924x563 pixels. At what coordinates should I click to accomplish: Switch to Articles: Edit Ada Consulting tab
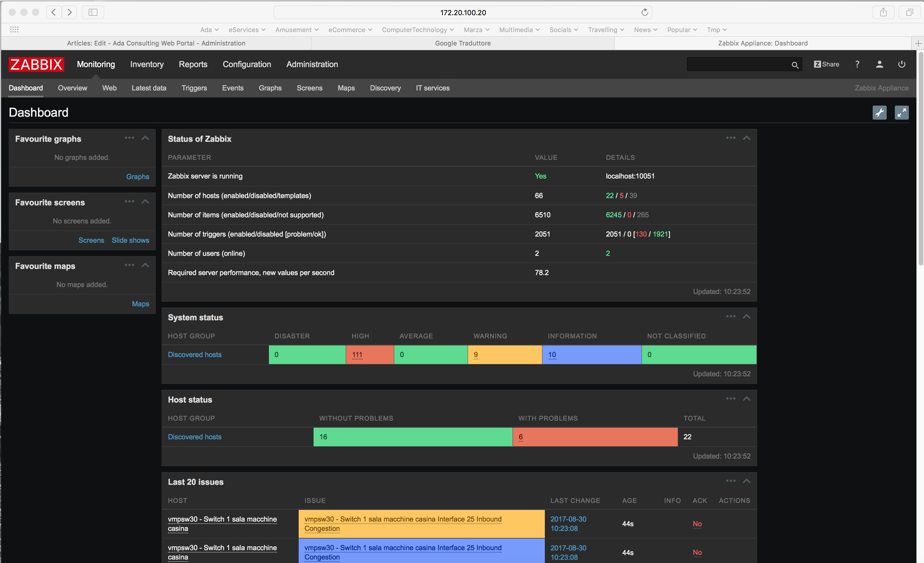(x=156, y=43)
